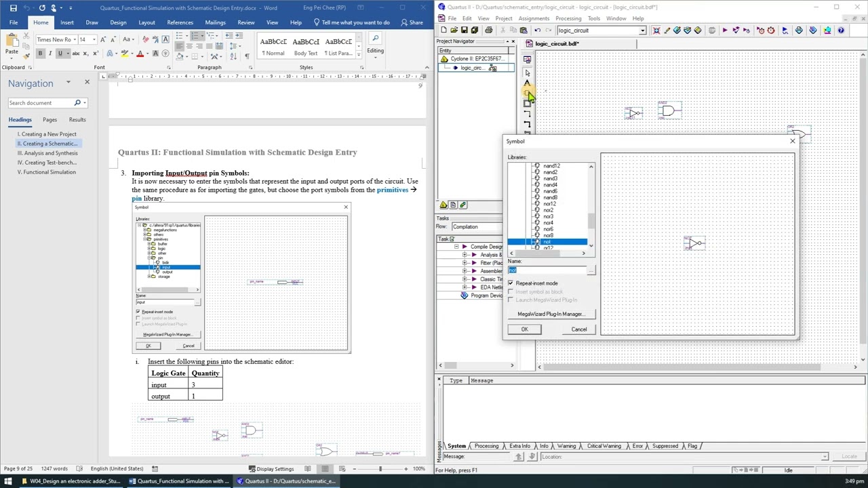Open MegaWizard Plug-In Manager
This screenshot has width=868, height=488.
(x=551, y=314)
